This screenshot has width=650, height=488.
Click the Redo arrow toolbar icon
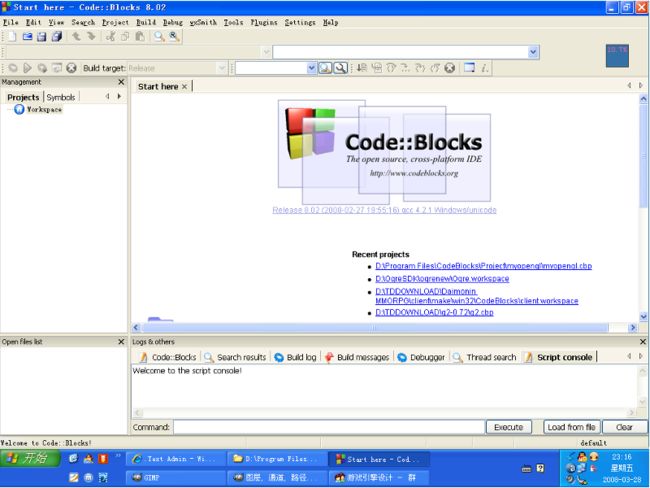[x=91, y=36]
